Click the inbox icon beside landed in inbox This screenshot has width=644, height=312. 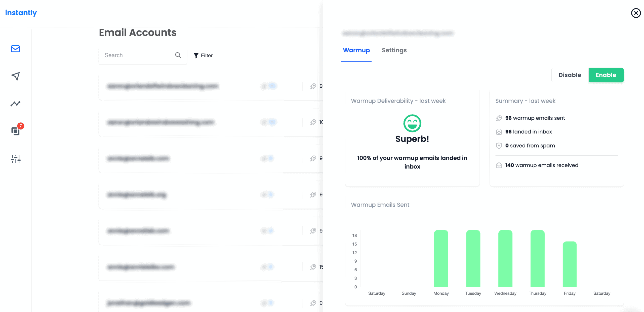pyautogui.click(x=499, y=132)
